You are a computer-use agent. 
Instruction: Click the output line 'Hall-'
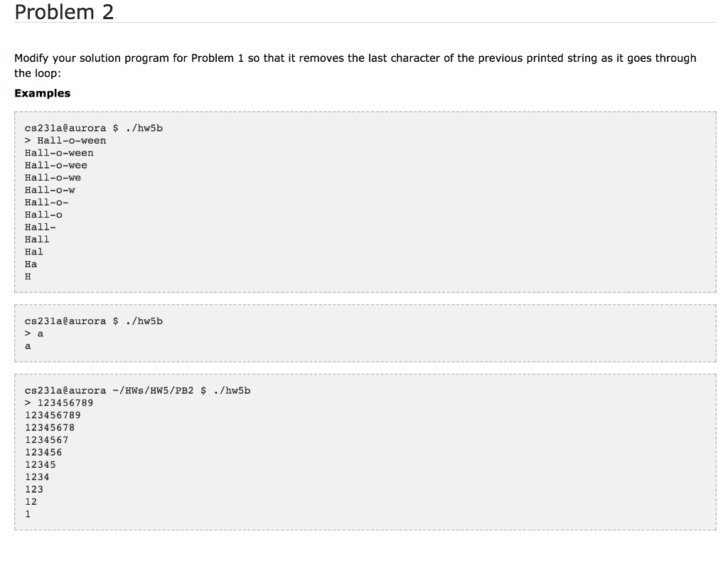coord(41,227)
